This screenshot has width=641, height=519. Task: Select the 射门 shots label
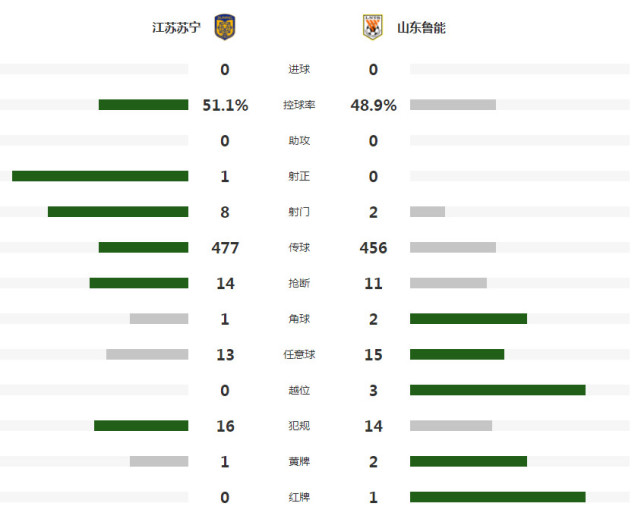tap(299, 212)
